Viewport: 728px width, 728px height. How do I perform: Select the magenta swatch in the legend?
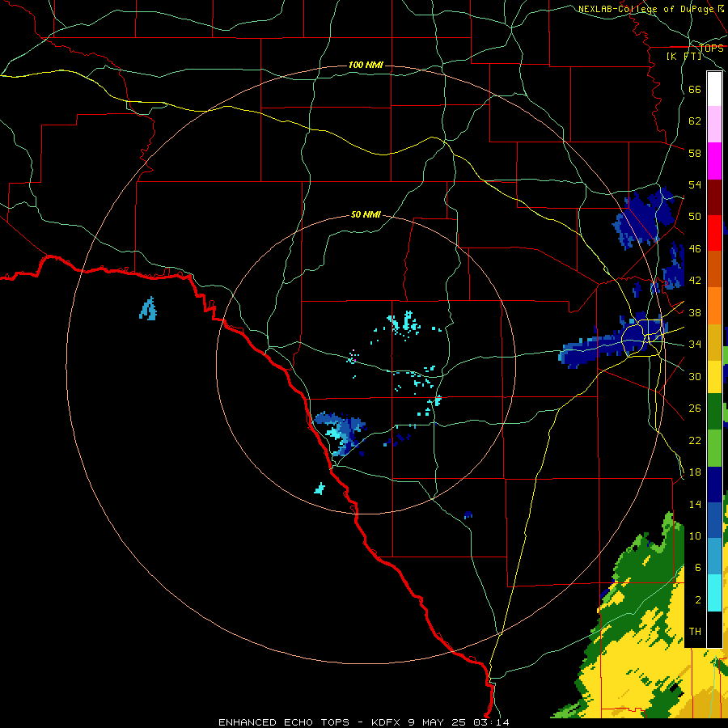tap(714, 161)
